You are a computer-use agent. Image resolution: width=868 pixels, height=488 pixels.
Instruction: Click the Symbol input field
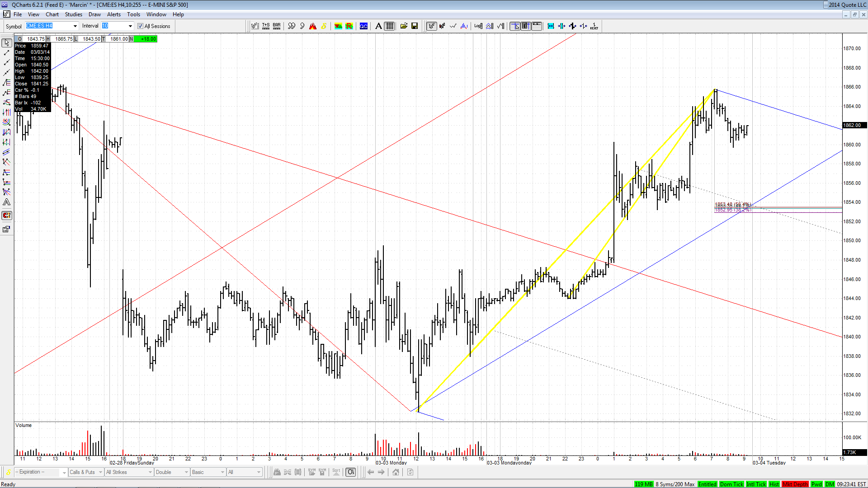click(49, 26)
